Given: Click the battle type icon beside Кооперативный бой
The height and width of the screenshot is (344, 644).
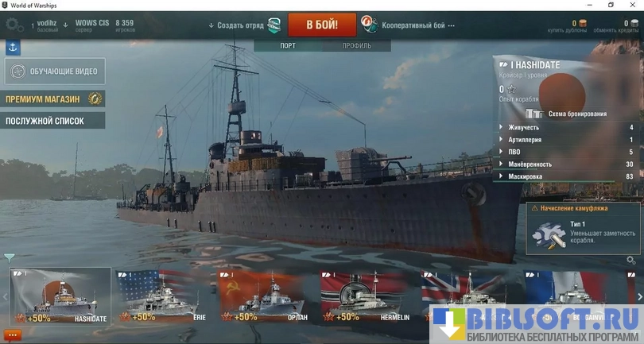Looking at the screenshot, I should tap(369, 24).
